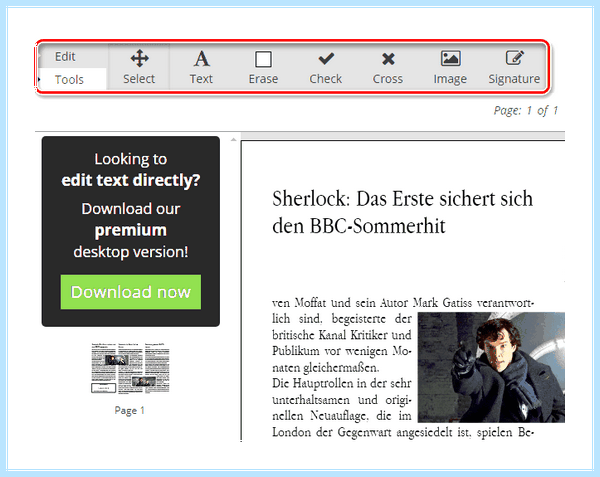Switch to the Tools tab
Screen dimensions: 600x477
pyautogui.click(x=69, y=80)
